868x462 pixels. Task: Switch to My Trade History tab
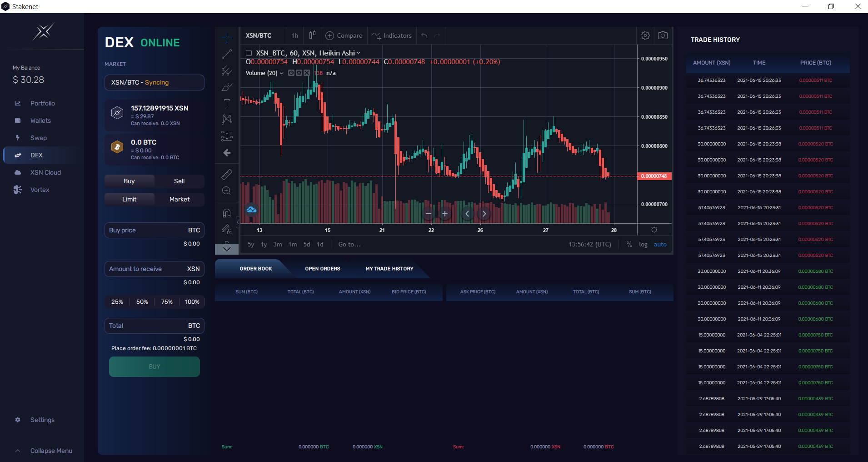point(389,269)
